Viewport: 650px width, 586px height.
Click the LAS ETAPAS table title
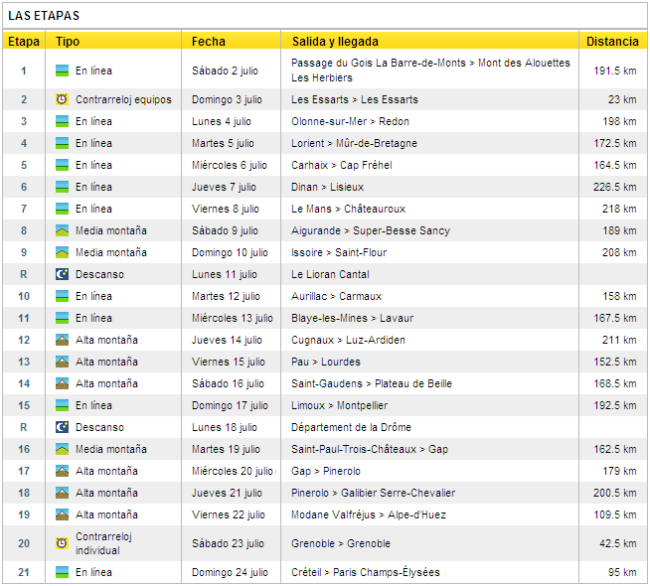[44, 16]
